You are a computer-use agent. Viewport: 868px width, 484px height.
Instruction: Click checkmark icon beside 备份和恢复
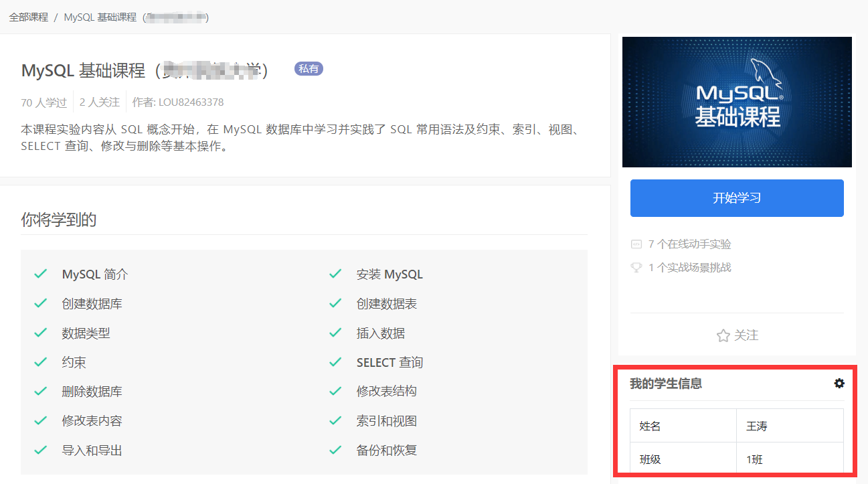pyautogui.click(x=335, y=450)
